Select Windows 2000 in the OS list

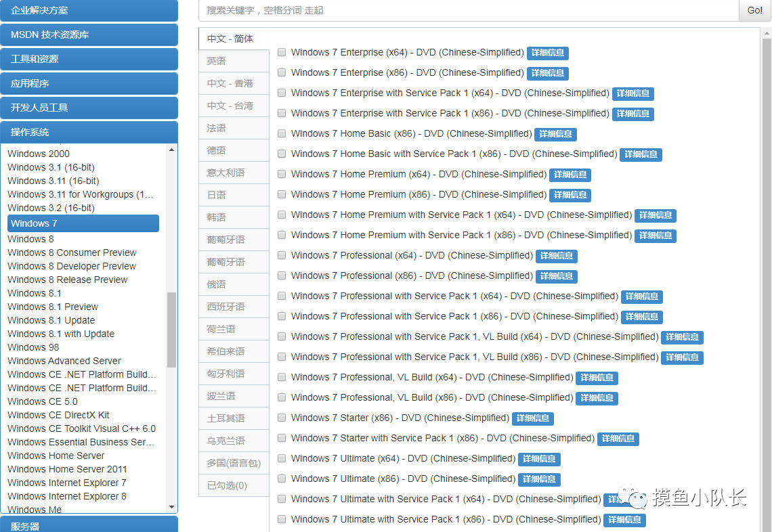[39, 154]
